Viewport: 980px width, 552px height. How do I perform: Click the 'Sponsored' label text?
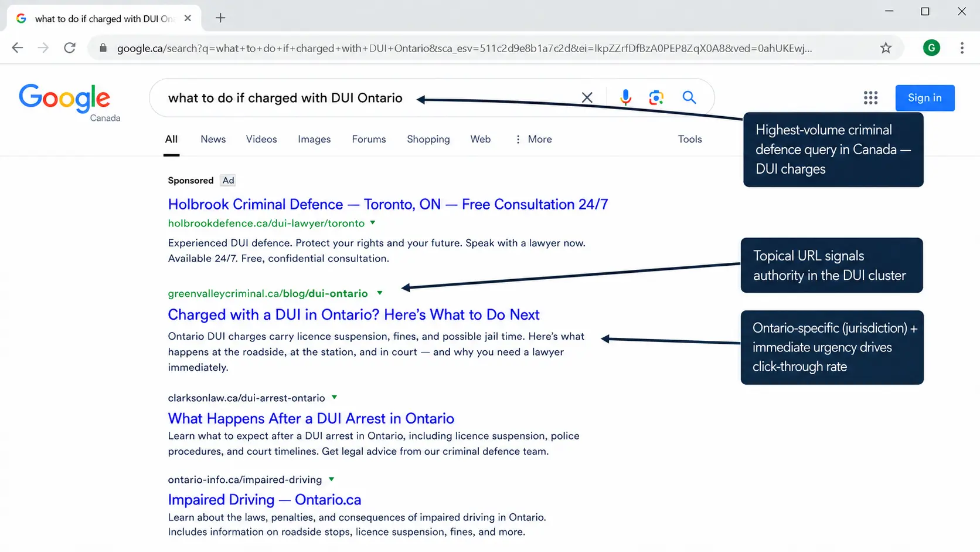pos(190,181)
